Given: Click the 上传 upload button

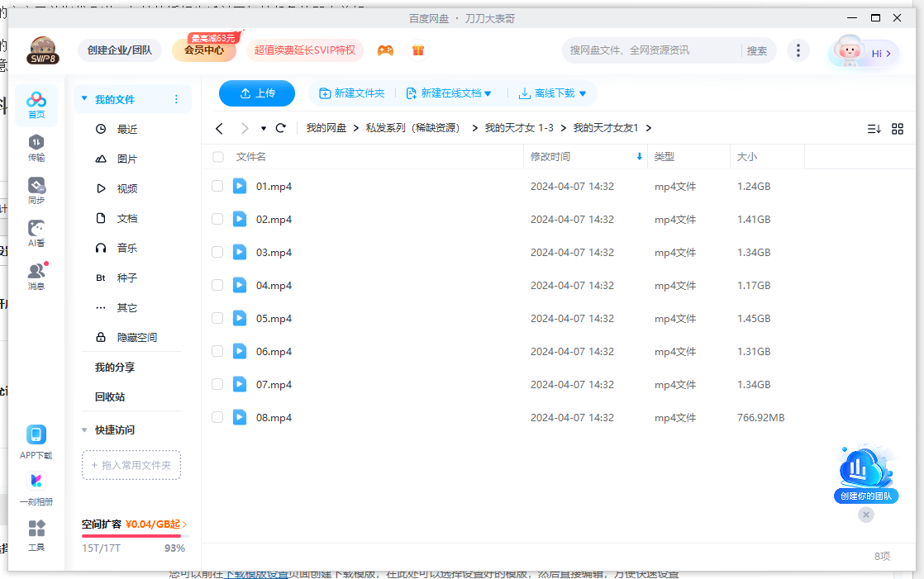Looking at the screenshot, I should point(256,93).
